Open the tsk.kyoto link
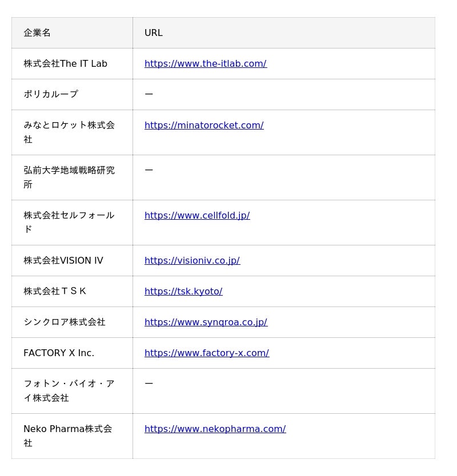 (x=183, y=292)
